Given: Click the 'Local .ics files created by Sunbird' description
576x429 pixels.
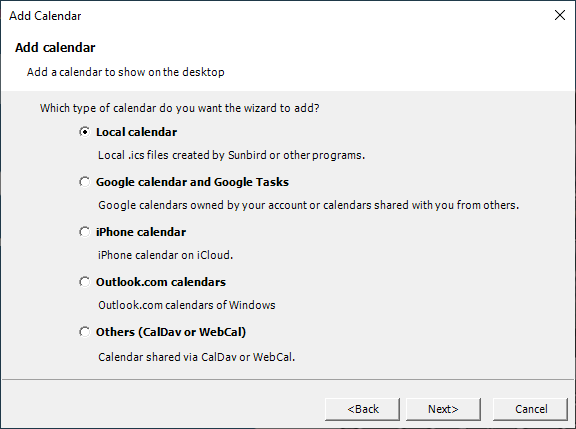Looking at the screenshot, I should [x=231, y=155].
